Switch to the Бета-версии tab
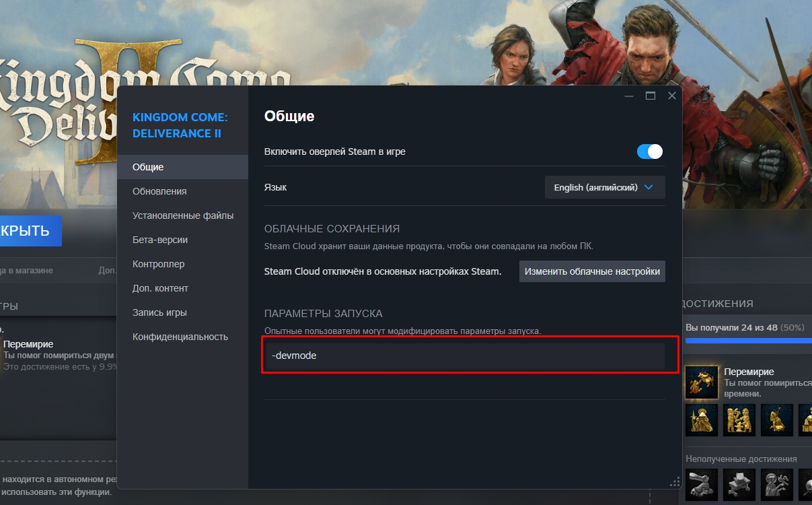The height and width of the screenshot is (505, 812). 182,240
